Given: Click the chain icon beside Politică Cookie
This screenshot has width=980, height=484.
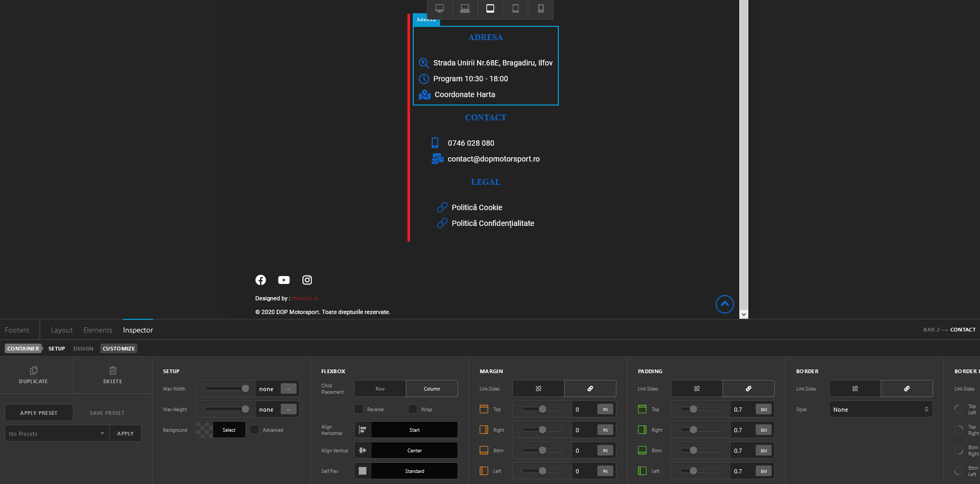Looking at the screenshot, I should pyautogui.click(x=442, y=207).
